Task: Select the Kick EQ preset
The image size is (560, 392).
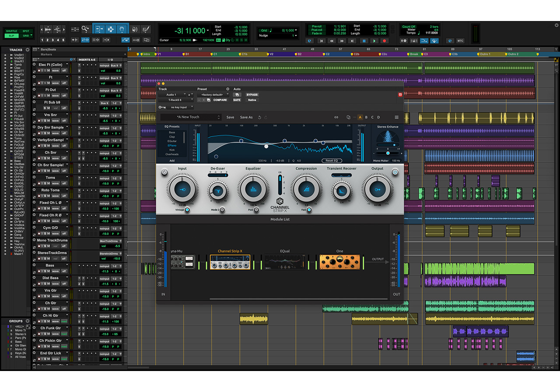Action: [172, 150]
